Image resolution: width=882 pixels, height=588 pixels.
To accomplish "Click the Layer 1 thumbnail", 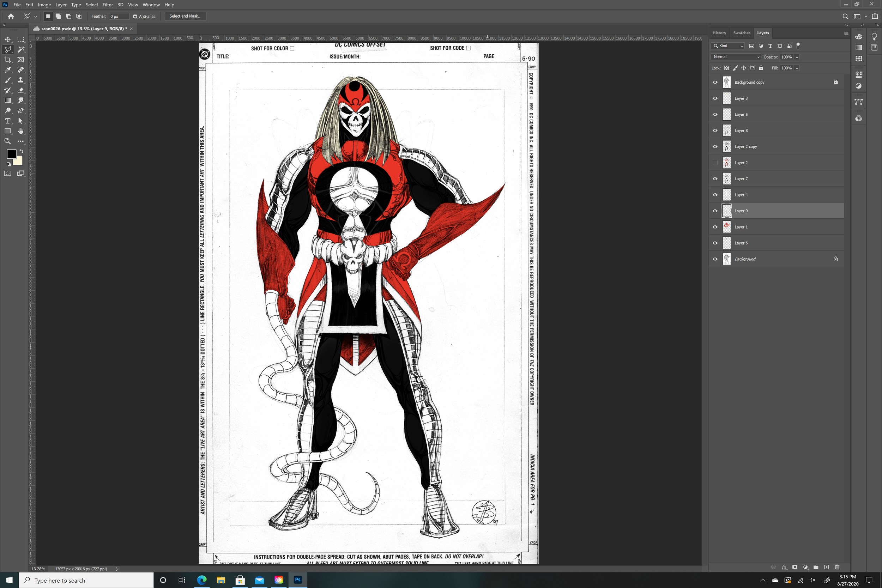I will pyautogui.click(x=727, y=227).
